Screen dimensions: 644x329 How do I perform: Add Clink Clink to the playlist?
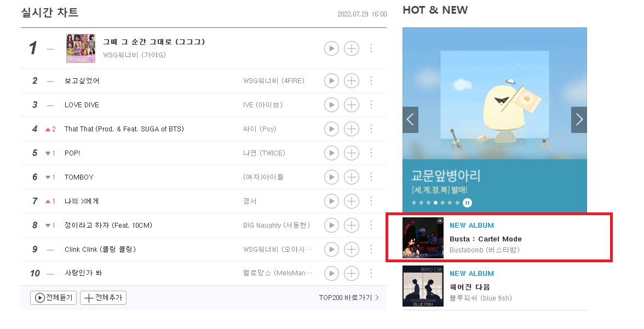351,249
